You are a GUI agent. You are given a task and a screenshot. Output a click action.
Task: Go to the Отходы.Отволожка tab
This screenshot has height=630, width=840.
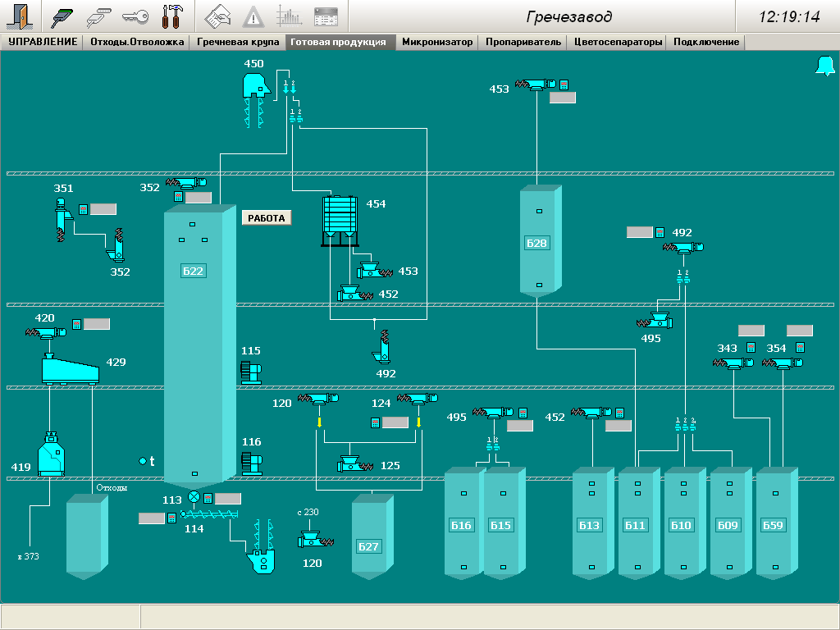(x=137, y=42)
